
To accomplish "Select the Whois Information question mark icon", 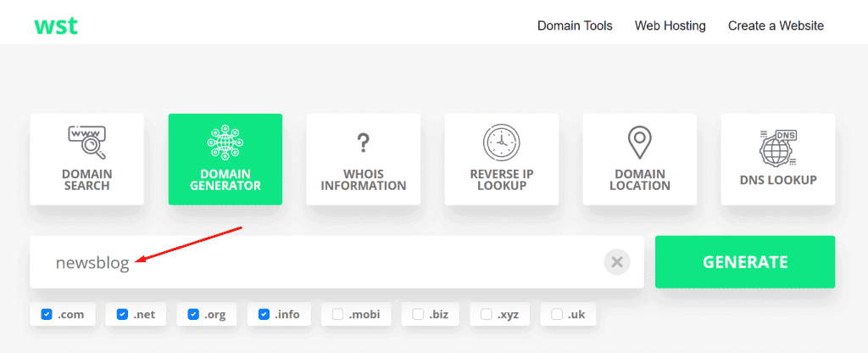I will 363,143.
